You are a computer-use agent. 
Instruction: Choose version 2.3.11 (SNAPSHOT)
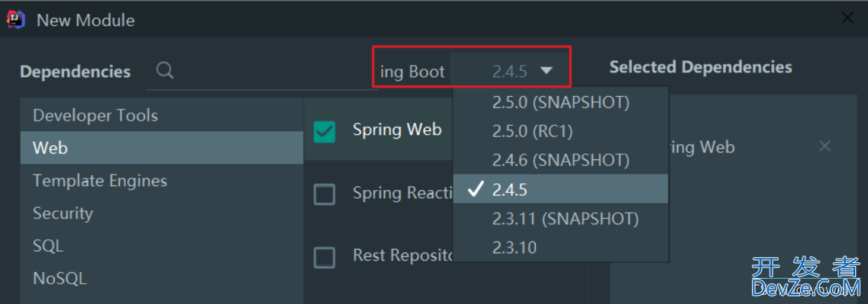pos(561,218)
